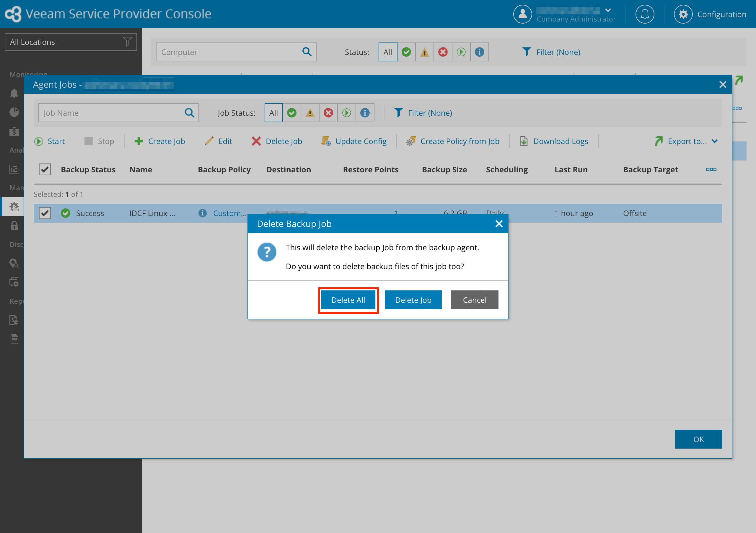The width and height of the screenshot is (756, 533).
Task: Open the alarms bell icon in sidebar
Action: coord(14,94)
